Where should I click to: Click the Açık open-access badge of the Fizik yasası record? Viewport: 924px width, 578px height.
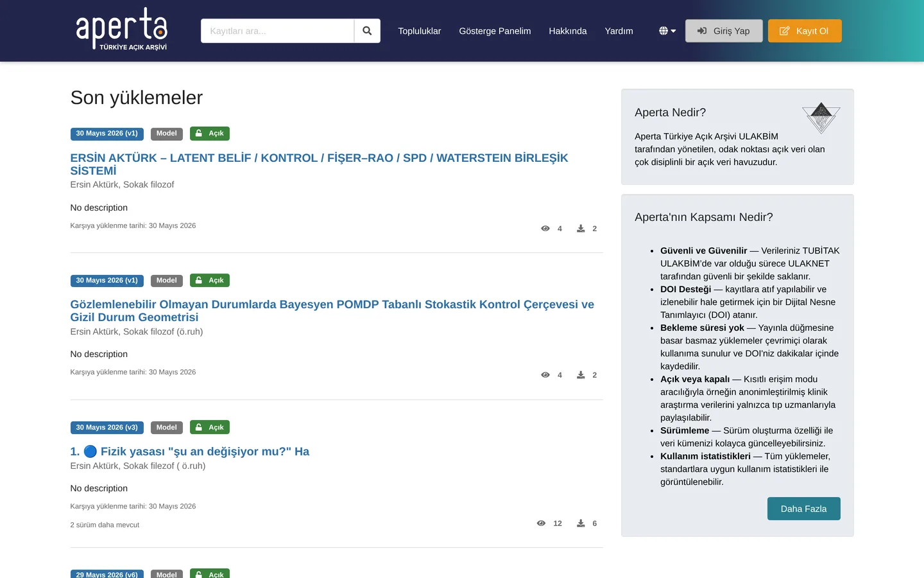pyautogui.click(x=210, y=428)
